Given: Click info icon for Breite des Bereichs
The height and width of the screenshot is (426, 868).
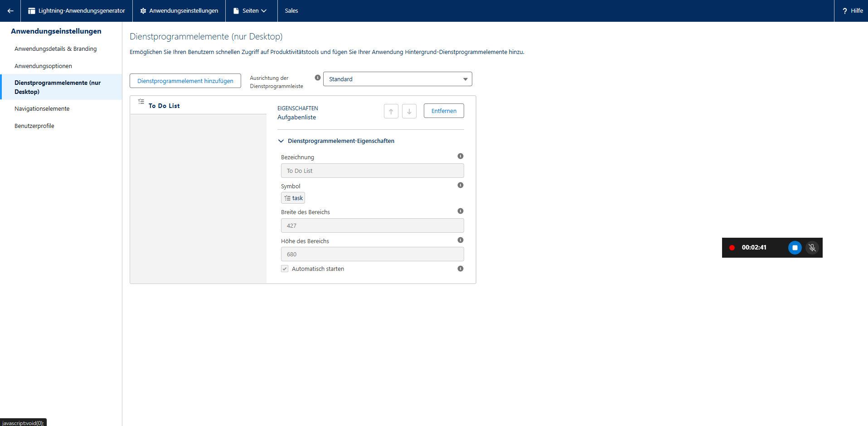Looking at the screenshot, I should pos(460,211).
